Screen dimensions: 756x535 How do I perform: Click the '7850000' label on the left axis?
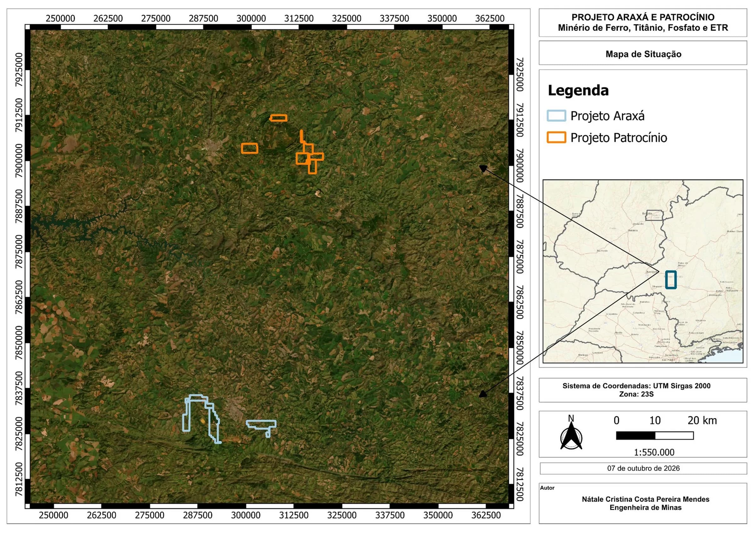(20, 343)
